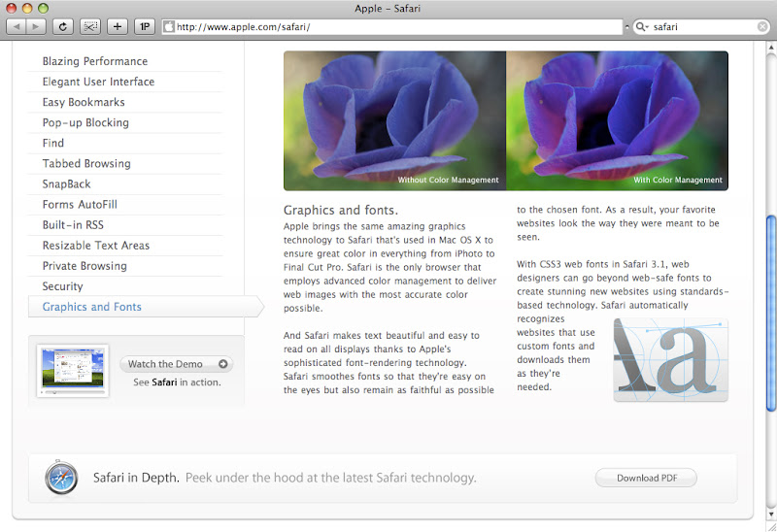The width and height of the screenshot is (777, 532).
Task: Click the 1P (1Password) toolbar button
Action: click(x=145, y=27)
